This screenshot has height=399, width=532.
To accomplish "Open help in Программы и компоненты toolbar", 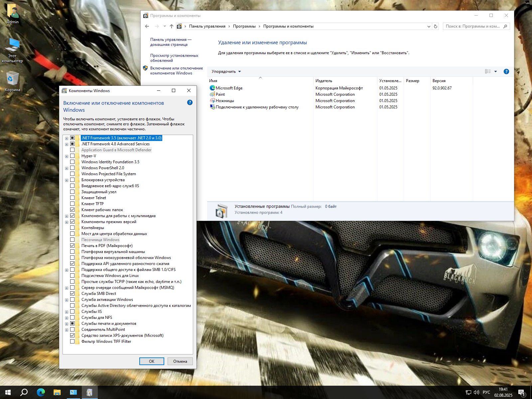I will point(506,71).
